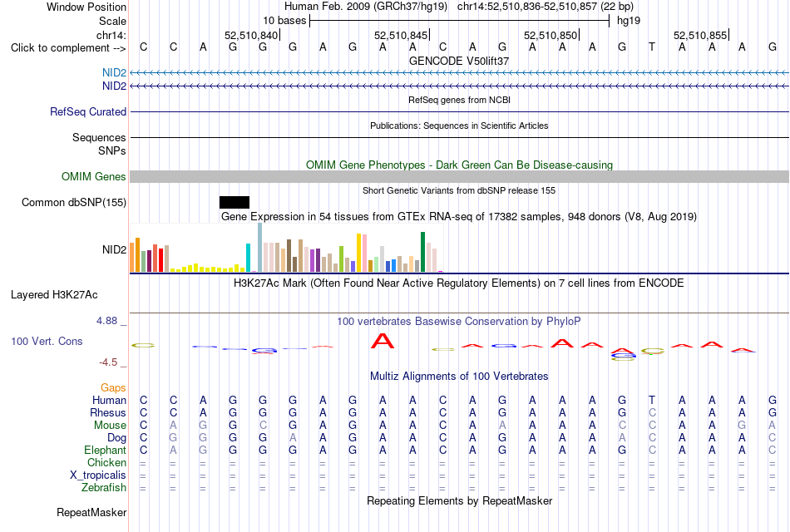
Task: Click the T base in the Human row
Action: 652,400
